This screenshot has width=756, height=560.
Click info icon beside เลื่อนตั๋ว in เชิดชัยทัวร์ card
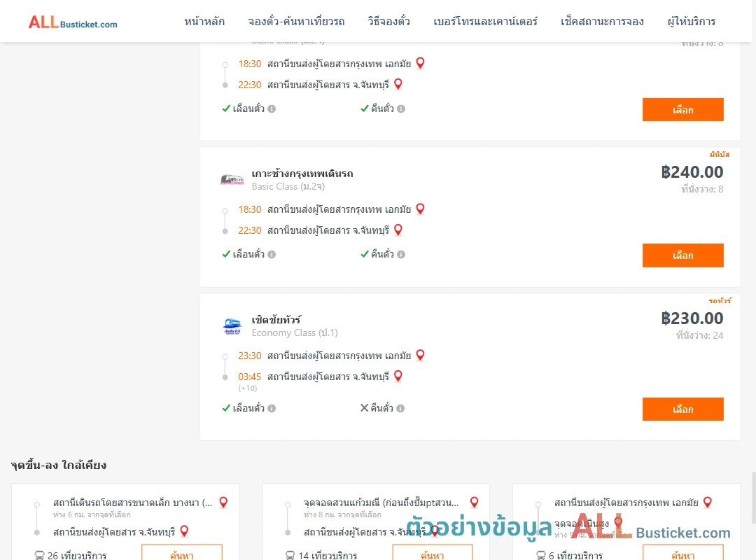pos(272,409)
